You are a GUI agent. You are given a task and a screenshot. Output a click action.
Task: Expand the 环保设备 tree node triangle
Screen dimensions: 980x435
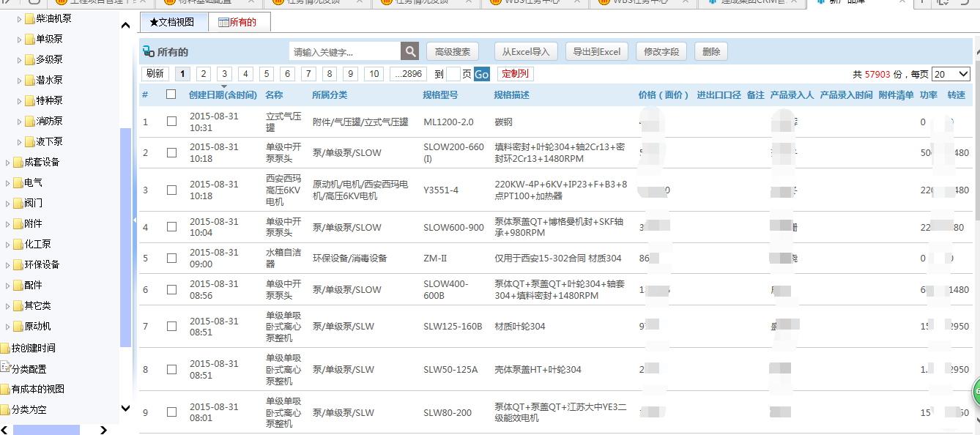click(8, 264)
